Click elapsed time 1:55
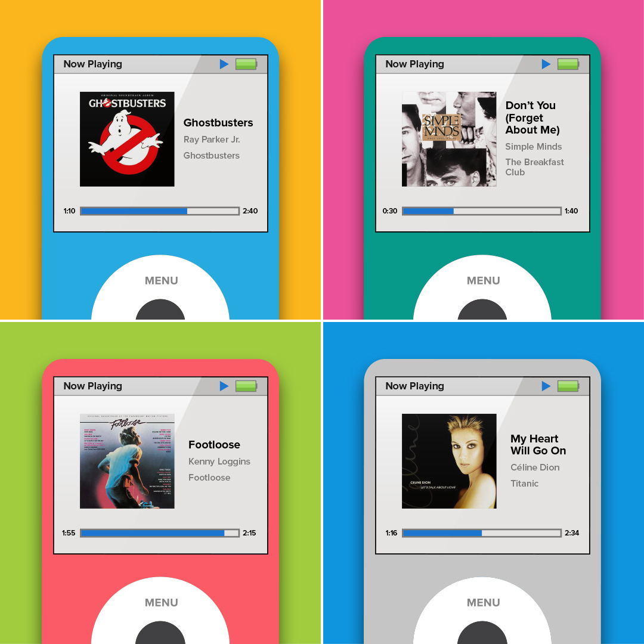Viewport: 644px width, 644px height. click(69, 533)
